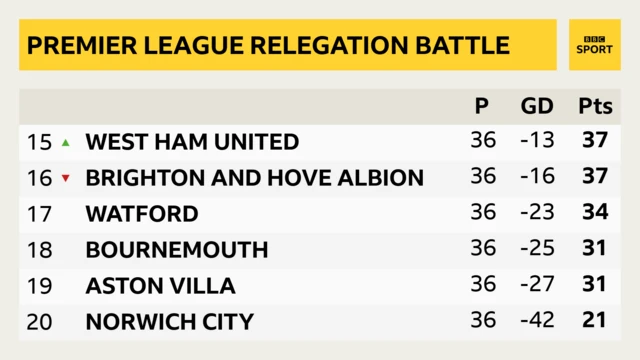Click the Pts column header
This screenshot has width=640, height=360.
(595, 107)
